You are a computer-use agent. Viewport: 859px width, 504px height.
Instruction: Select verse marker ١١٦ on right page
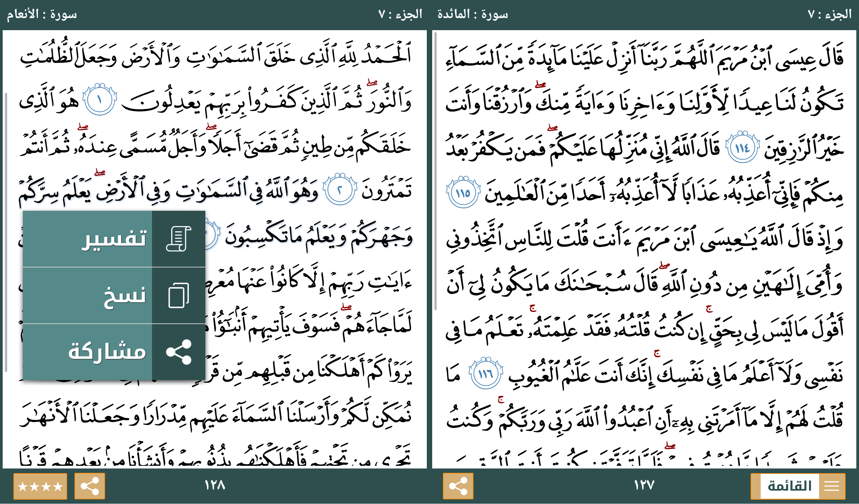[486, 374]
